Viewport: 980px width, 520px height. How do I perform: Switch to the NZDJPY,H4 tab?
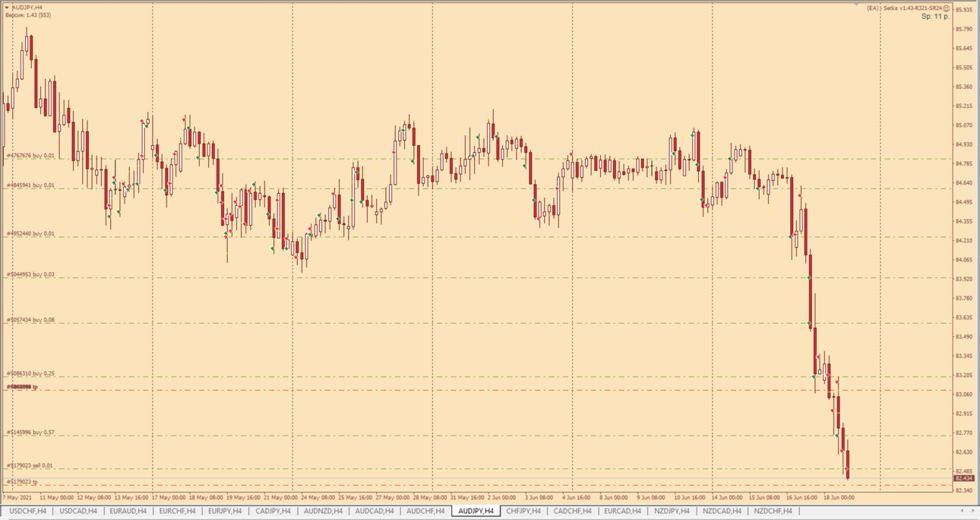(x=672, y=511)
